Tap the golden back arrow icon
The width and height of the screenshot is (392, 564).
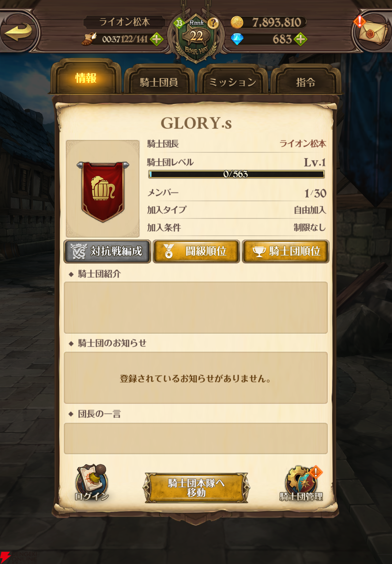(x=19, y=32)
